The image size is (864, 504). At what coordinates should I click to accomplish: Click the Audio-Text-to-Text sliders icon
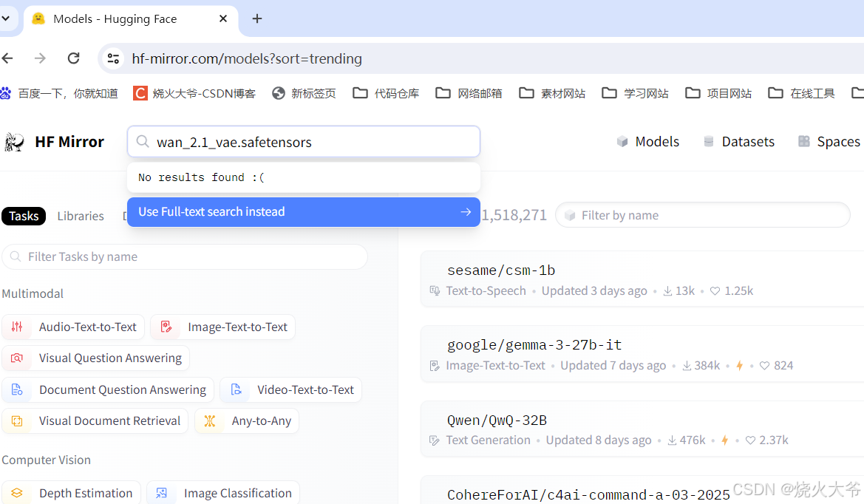pyautogui.click(x=17, y=327)
